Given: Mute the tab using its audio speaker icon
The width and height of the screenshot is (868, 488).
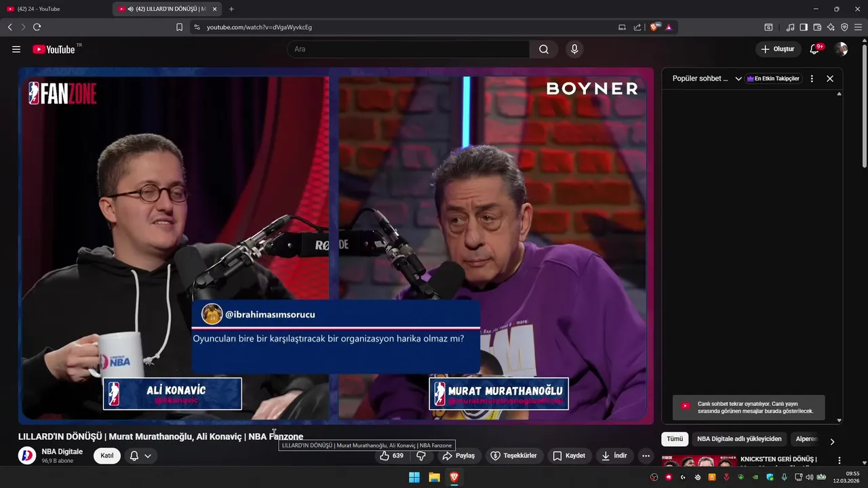Looking at the screenshot, I should pyautogui.click(x=130, y=9).
